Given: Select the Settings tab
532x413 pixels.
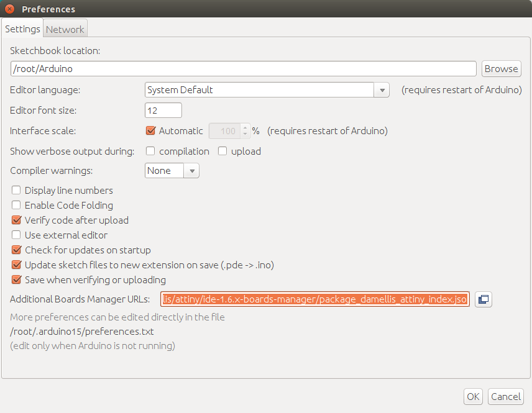Looking at the screenshot, I should click(x=22, y=29).
